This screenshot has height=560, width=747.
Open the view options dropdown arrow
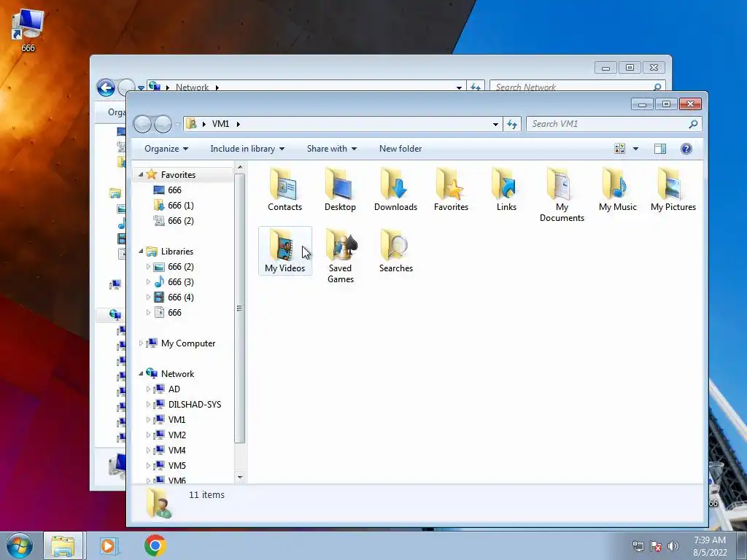point(635,149)
